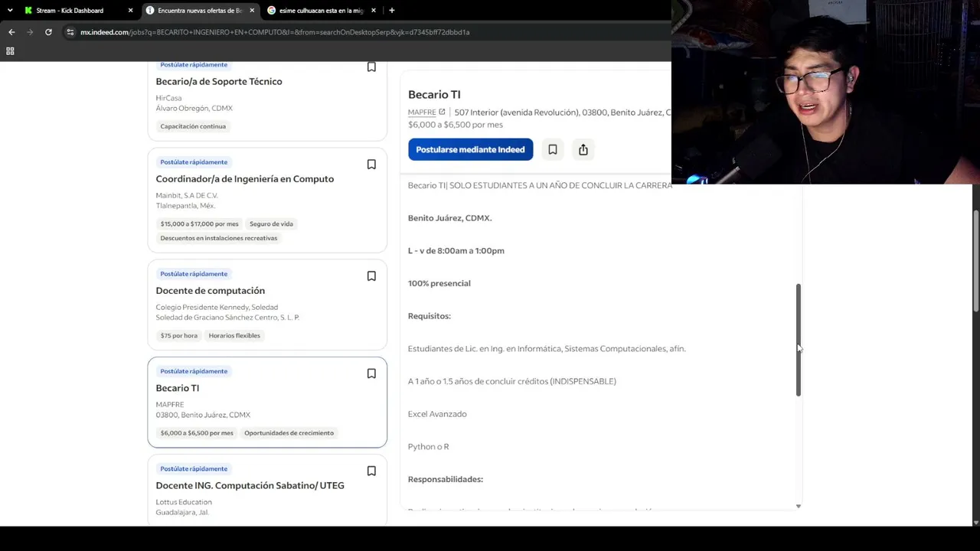Click the Requisitos: heading
This screenshot has width=980, height=551.
[x=430, y=316]
